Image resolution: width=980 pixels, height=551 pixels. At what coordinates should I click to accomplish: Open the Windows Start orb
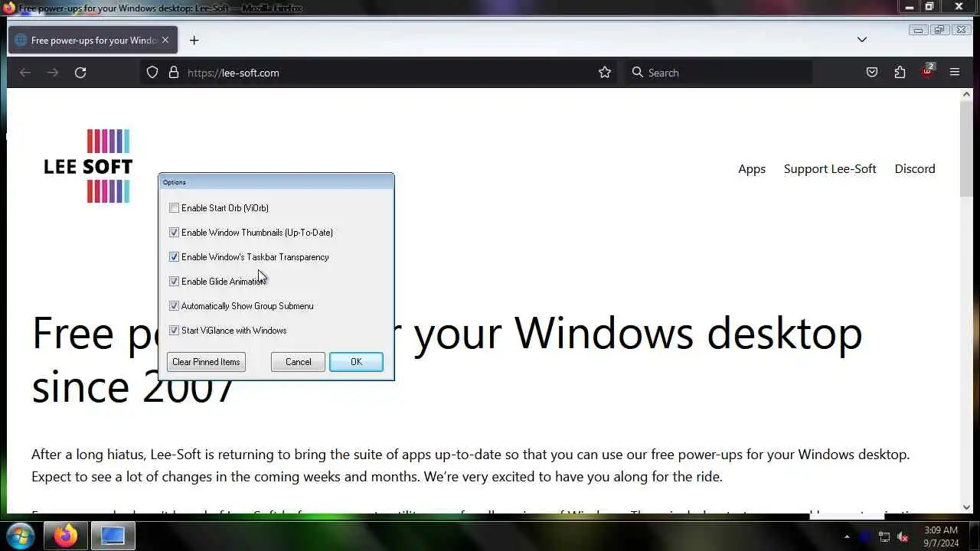point(21,536)
